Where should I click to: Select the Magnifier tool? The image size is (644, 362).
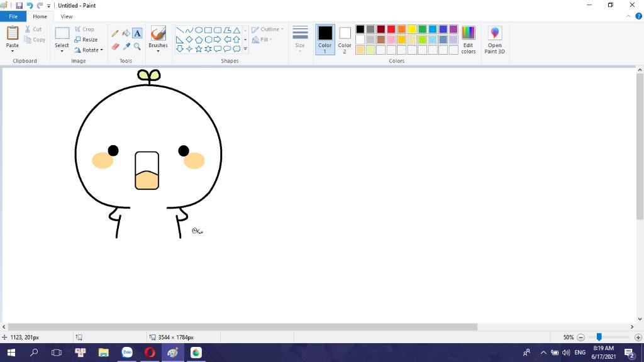coord(137,47)
